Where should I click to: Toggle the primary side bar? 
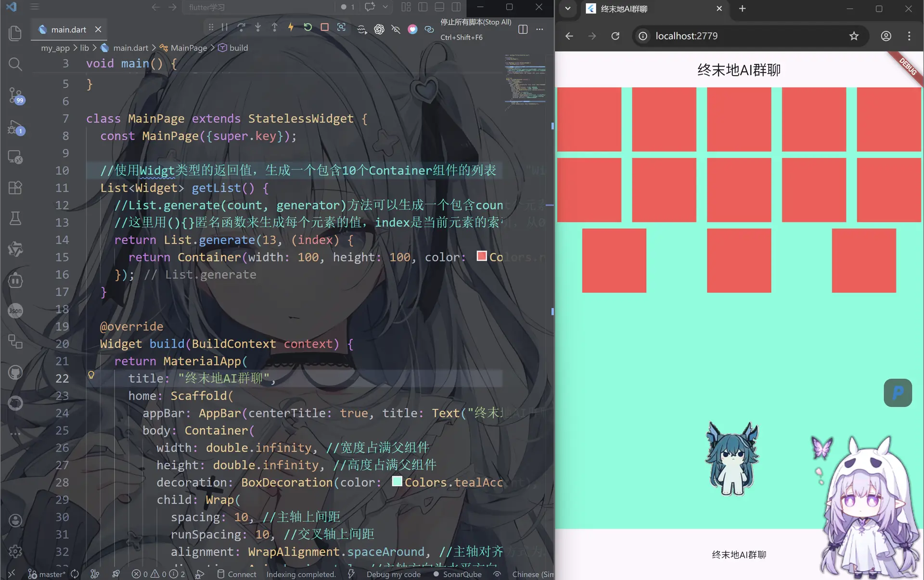coord(423,7)
